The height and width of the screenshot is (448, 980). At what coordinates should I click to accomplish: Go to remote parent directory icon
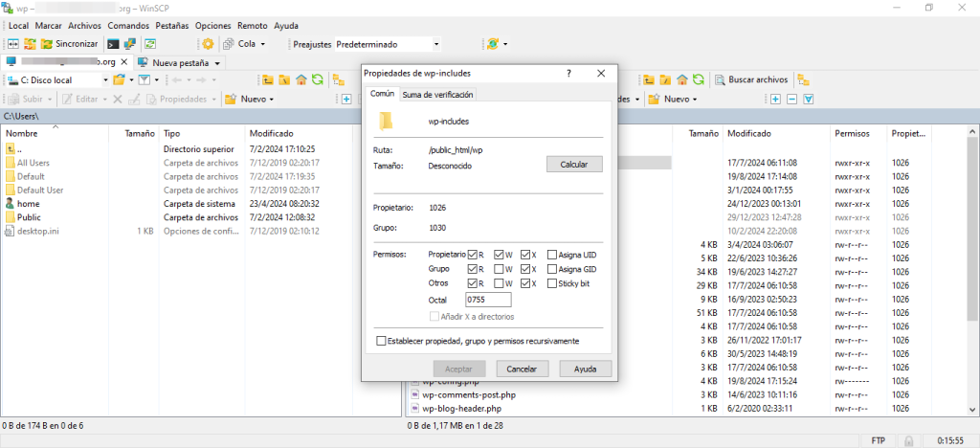(650, 80)
